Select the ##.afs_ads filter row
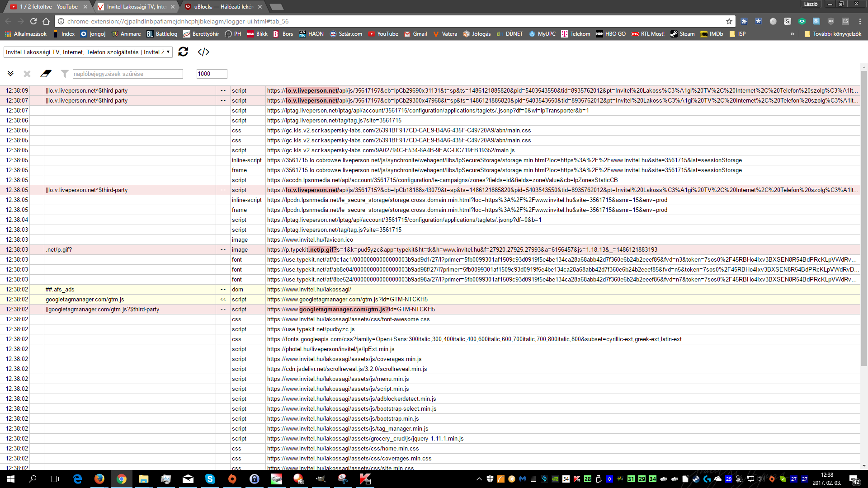Viewport: 868px width, 488px height. pos(430,290)
